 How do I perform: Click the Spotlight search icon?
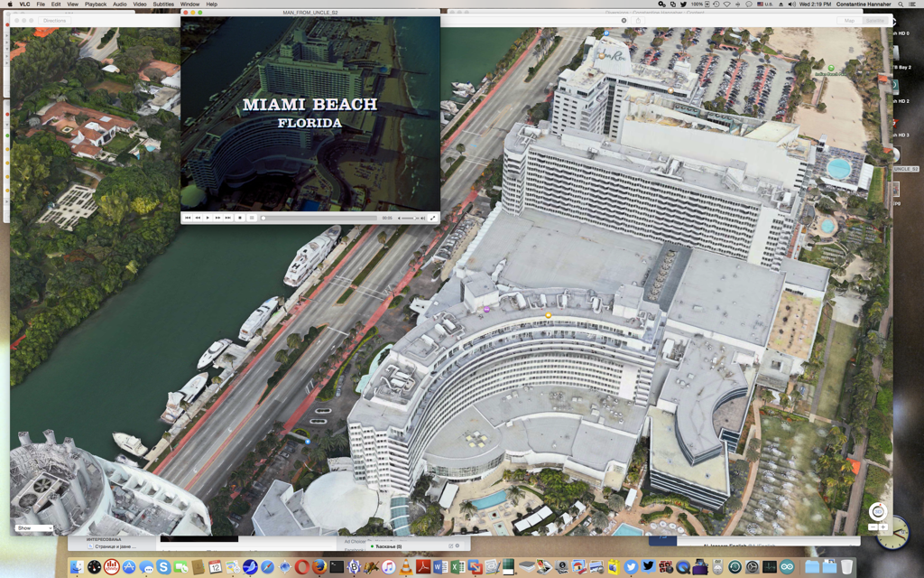(x=899, y=5)
